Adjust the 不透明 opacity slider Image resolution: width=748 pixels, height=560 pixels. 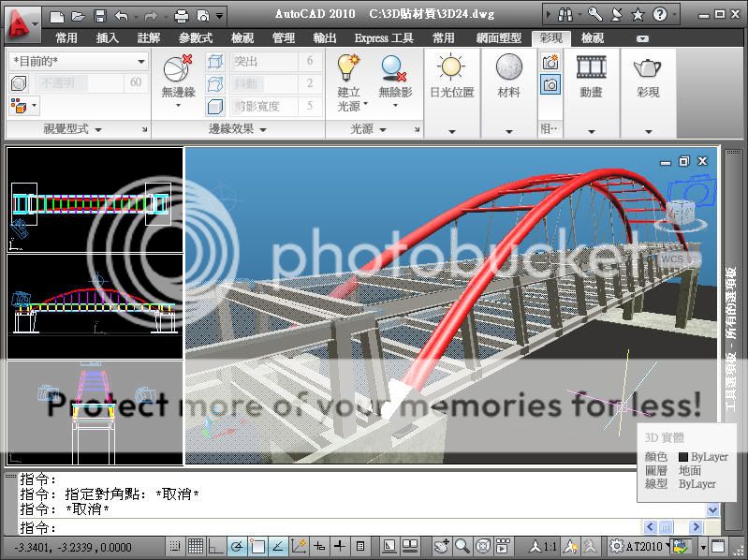(79, 83)
